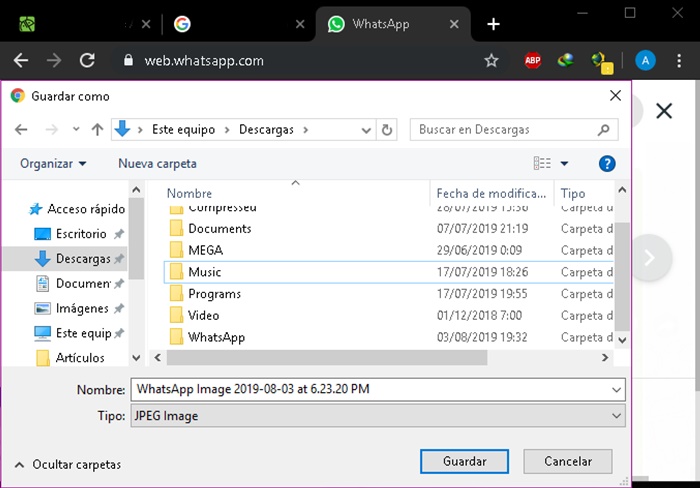Click navigation pane scroll down arrow

[137, 358]
